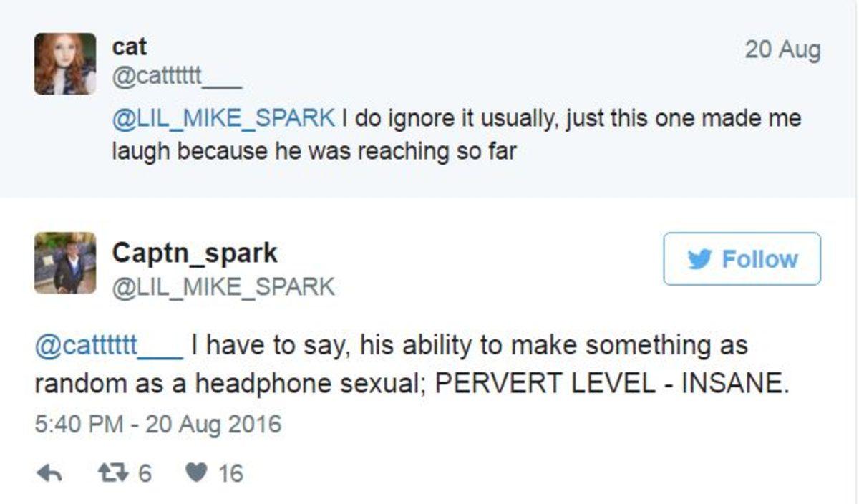Click the "20 Aug" reply date
Viewport: 859px width, 504px height.
782,50
